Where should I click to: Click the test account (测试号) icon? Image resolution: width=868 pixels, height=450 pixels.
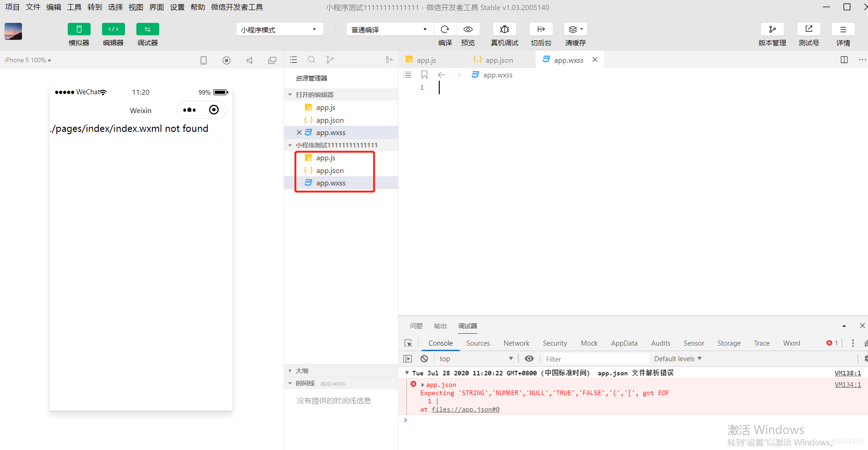809,29
